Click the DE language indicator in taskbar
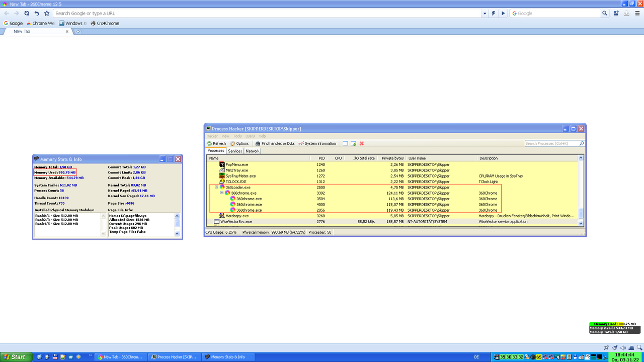The width and height of the screenshot is (644, 362). coord(476,357)
